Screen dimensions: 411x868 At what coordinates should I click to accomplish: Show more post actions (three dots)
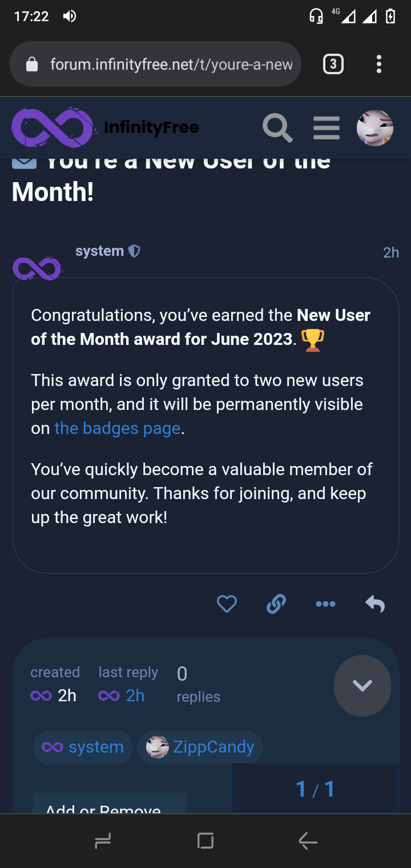[x=325, y=604]
